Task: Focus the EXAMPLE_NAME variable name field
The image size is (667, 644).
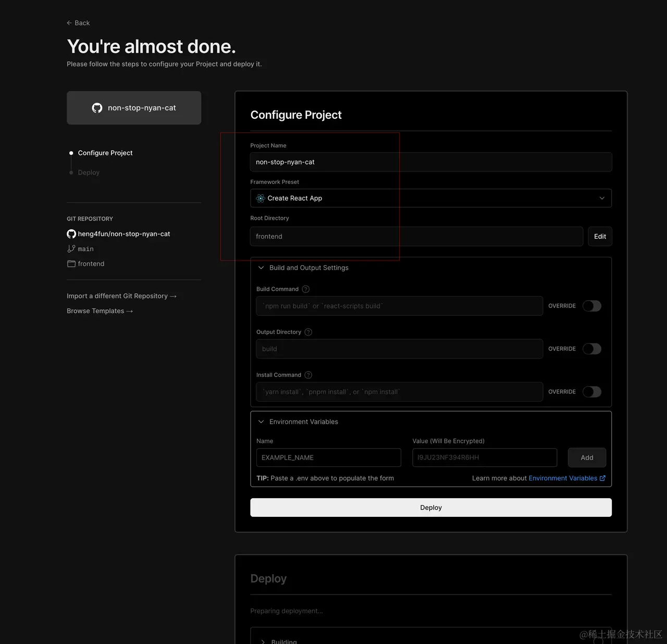Action: [328, 457]
